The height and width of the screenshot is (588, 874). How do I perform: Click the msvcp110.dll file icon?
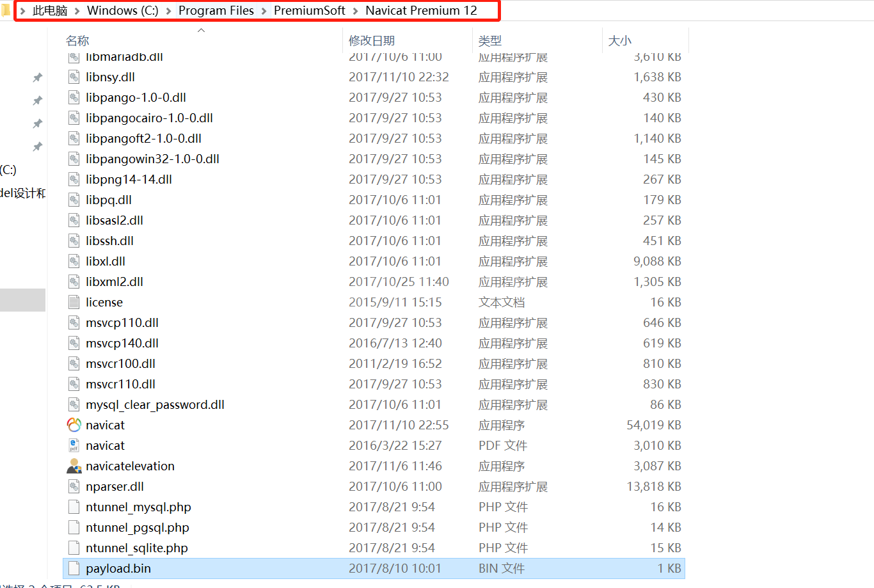pyautogui.click(x=74, y=322)
